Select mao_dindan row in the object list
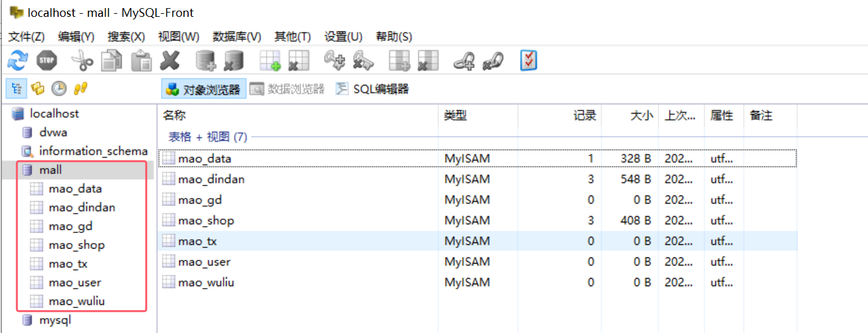Image resolution: width=868 pixels, height=333 pixels. click(x=478, y=179)
